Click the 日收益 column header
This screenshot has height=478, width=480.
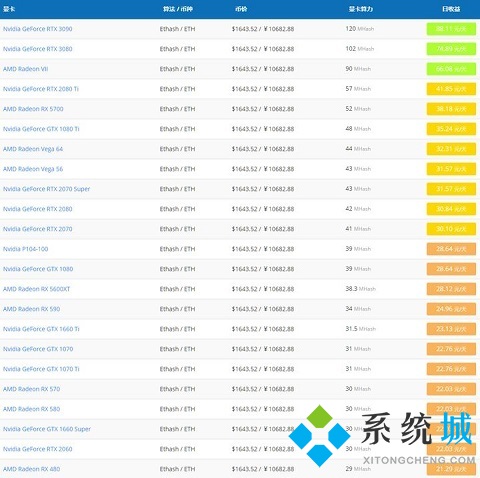(451, 9)
